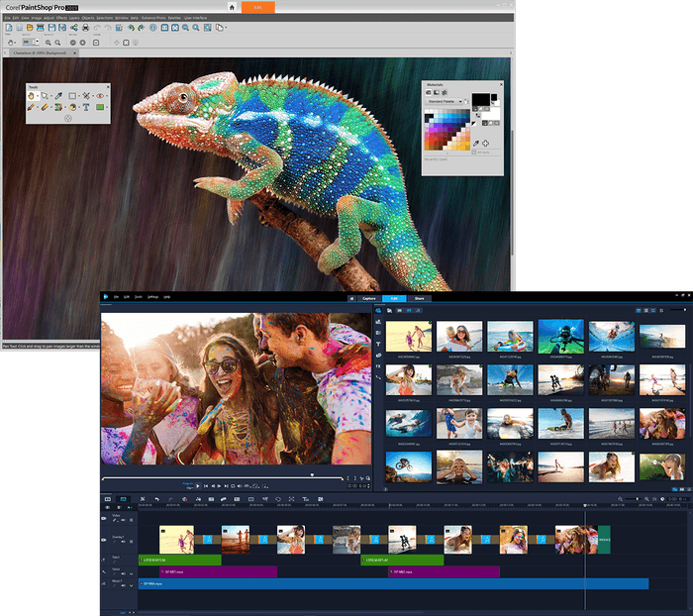Screen dimensions: 693x616
Task: Expand the Selection tool flyout arrow
Action: pyautogui.click(x=79, y=96)
